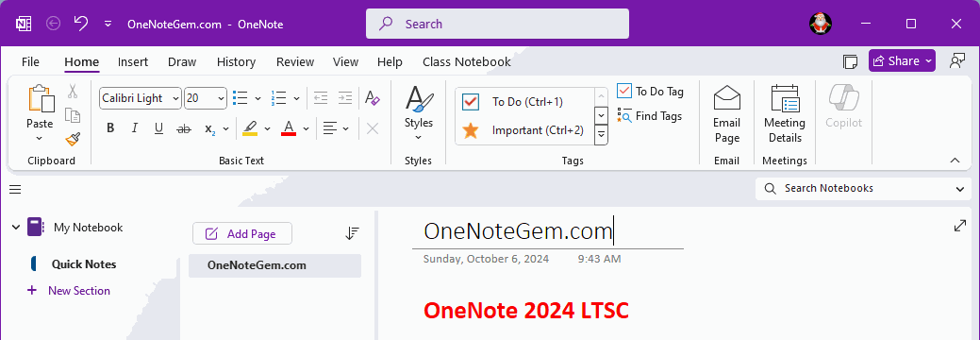Collapse the ribbon with the chevron
Screen dimensions: 980x340
[x=955, y=161]
